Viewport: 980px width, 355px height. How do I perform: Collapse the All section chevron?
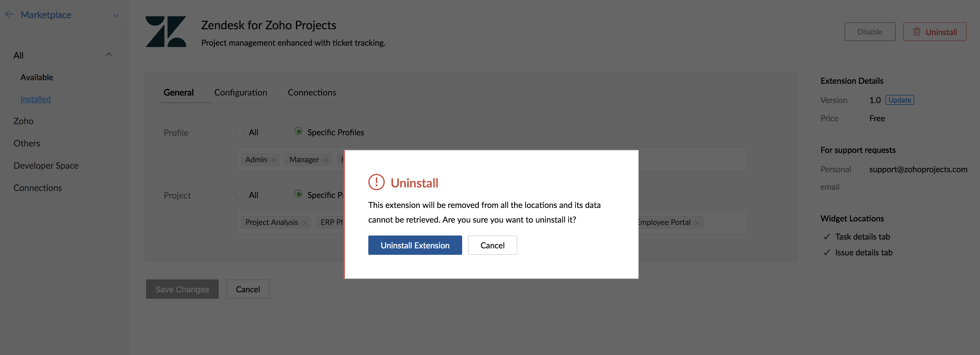point(109,55)
